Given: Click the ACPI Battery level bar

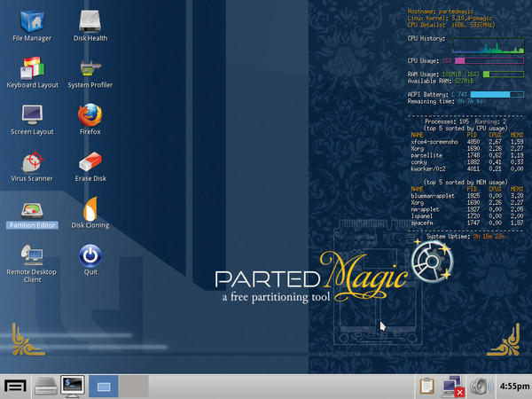Looking at the screenshot, I should (x=497, y=94).
